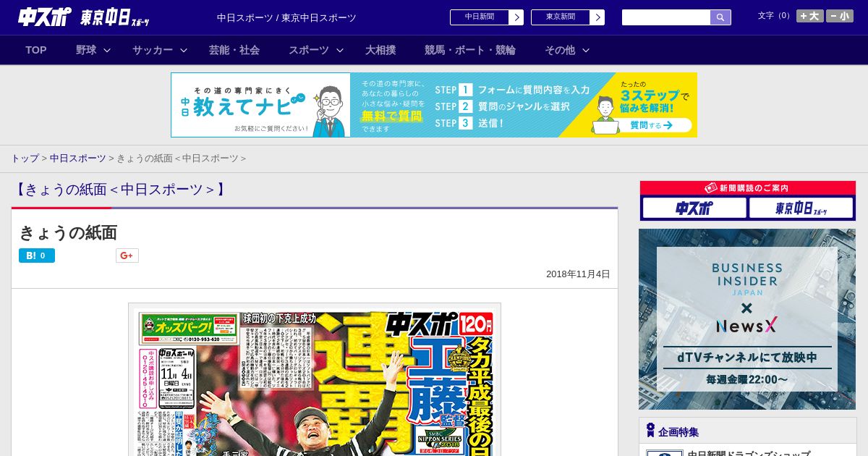Open the 中日新聞 site button
This screenshot has width=868, height=456.
pyautogui.click(x=487, y=17)
